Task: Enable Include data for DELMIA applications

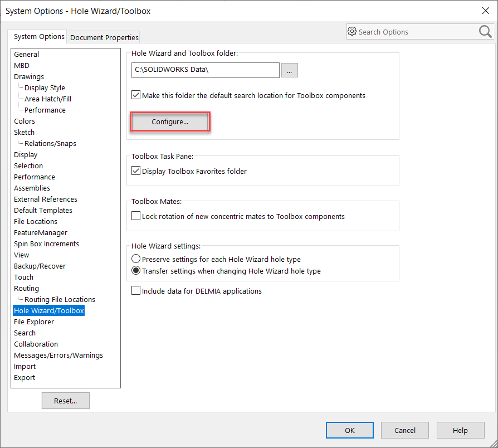Action: pyautogui.click(x=136, y=291)
